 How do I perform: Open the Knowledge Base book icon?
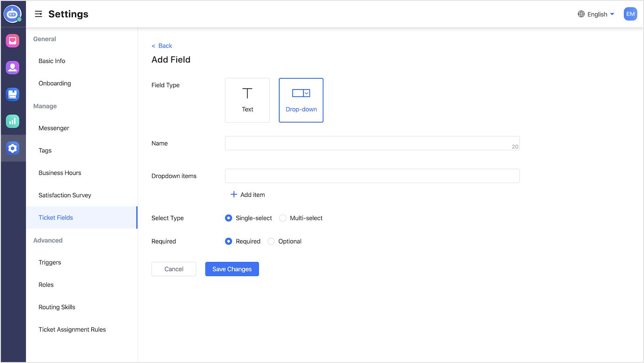12,94
